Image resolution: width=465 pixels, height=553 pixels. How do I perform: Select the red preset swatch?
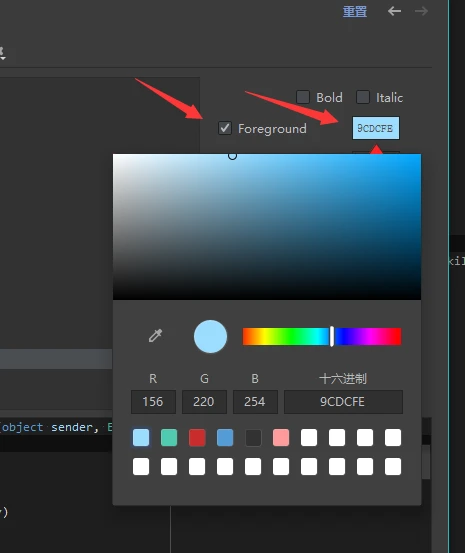[197, 438]
